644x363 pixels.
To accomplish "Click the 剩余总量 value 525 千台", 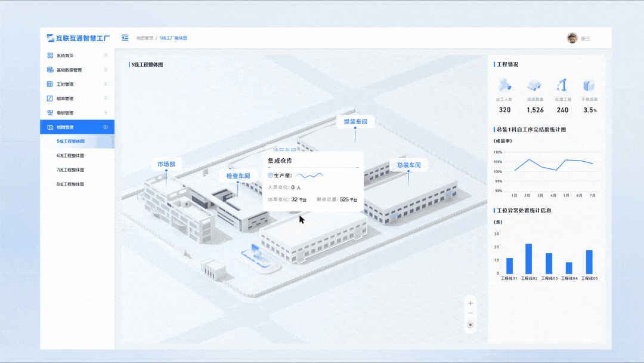I will (x=348, y=199).
